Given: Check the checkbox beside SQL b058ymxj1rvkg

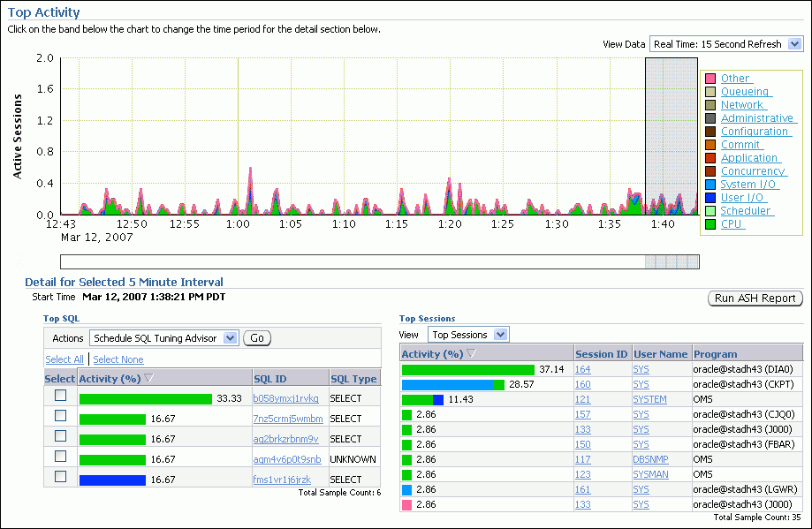Looking at the screenshot, I should point(60,395).
